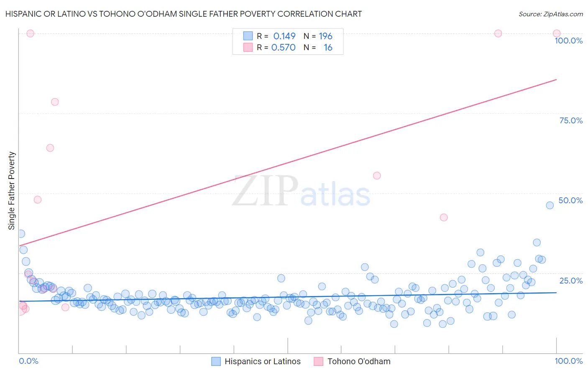Click the pink swatch in the R = 0.570 box

pos(248,47)
